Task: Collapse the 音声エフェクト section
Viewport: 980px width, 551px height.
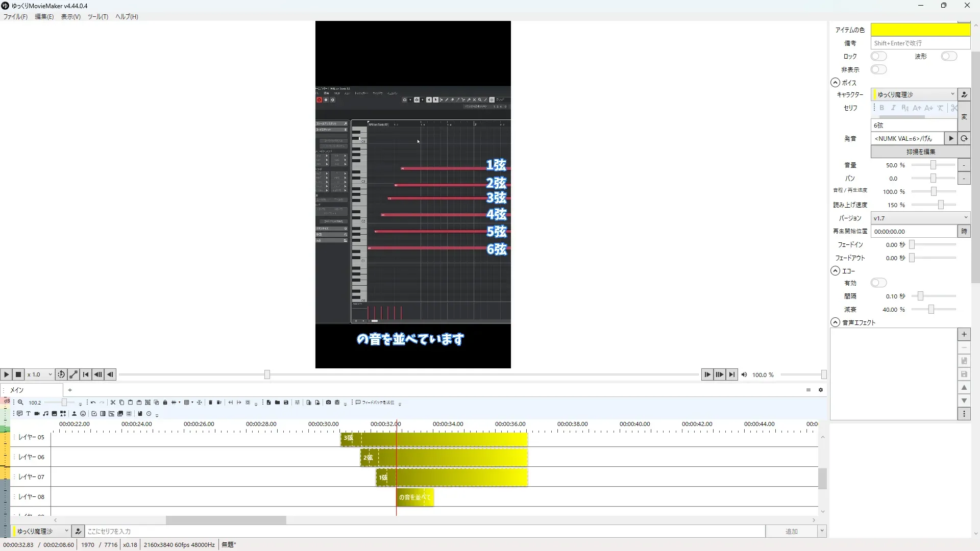Action: pos(835,322)
